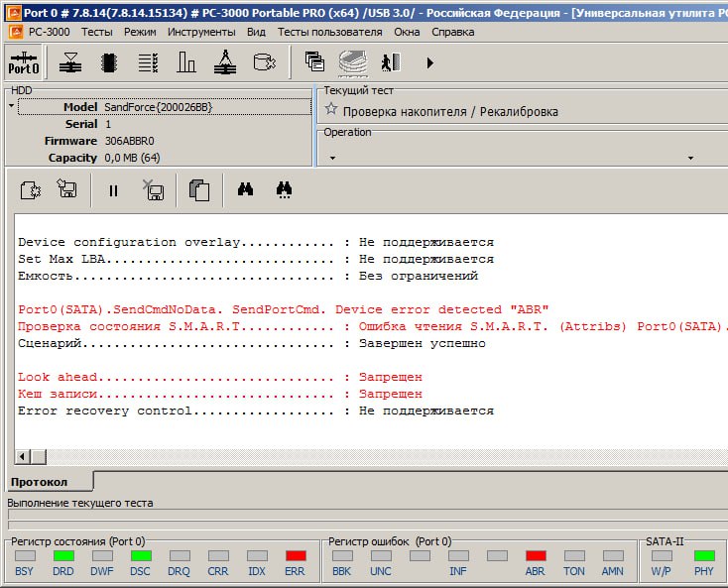Viewport: 728px width, 588px height.
Task: Click the disk with X toolbar icon
Action: [x=153, y=190]
